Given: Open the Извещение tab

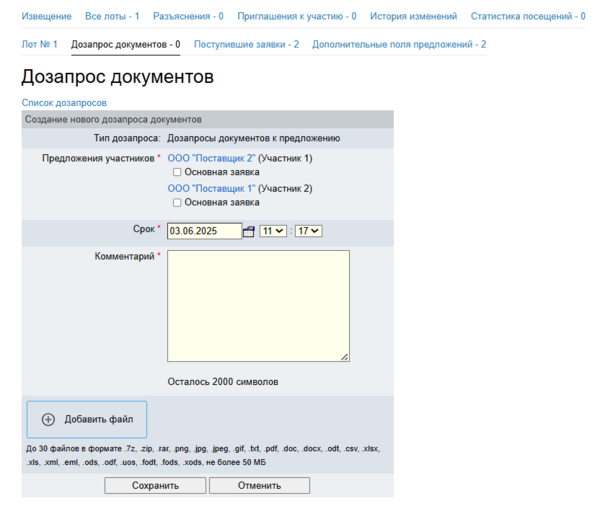Looking at the screenshot, I should [46, 16].
